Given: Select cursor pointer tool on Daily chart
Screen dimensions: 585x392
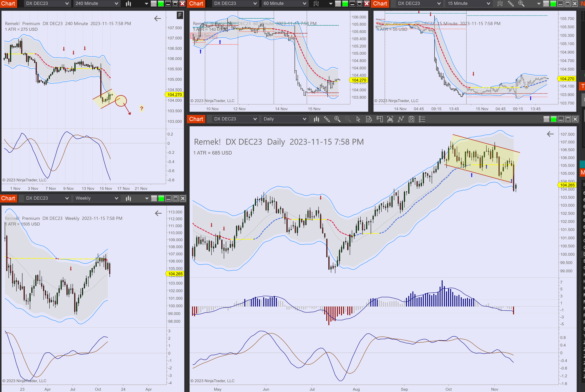Looking at the screenshot, I should (358, 119).
